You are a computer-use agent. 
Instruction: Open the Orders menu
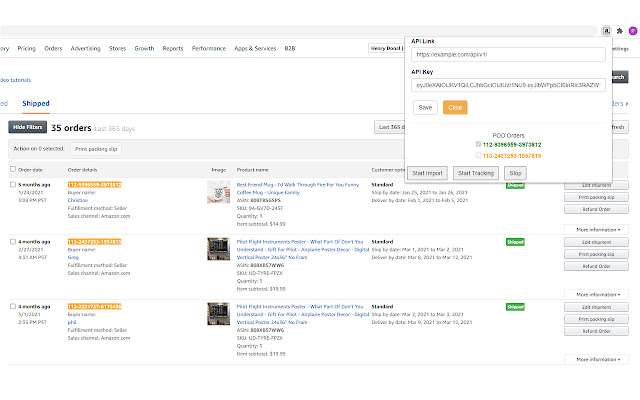53,48
